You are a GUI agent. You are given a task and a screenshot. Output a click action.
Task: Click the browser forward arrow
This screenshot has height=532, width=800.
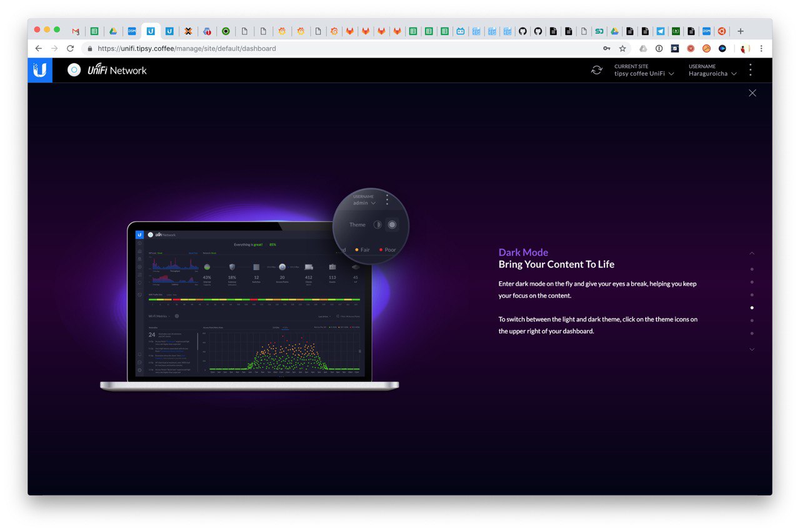click(54, 48)
